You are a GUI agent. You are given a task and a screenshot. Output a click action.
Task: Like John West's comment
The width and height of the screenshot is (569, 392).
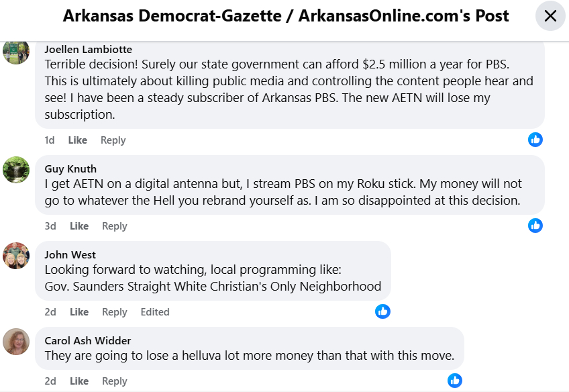click(79, 312)
